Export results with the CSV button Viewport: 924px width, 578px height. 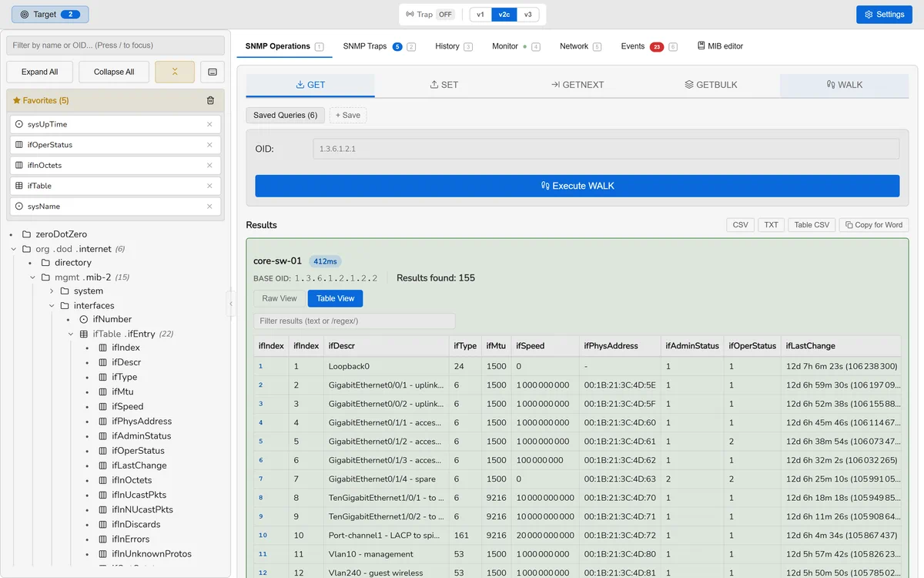[740, 225]
